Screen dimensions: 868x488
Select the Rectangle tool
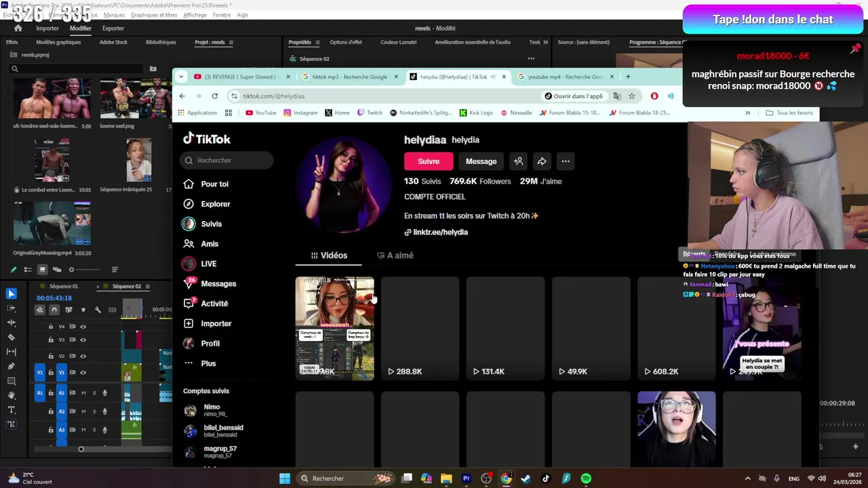12,381
